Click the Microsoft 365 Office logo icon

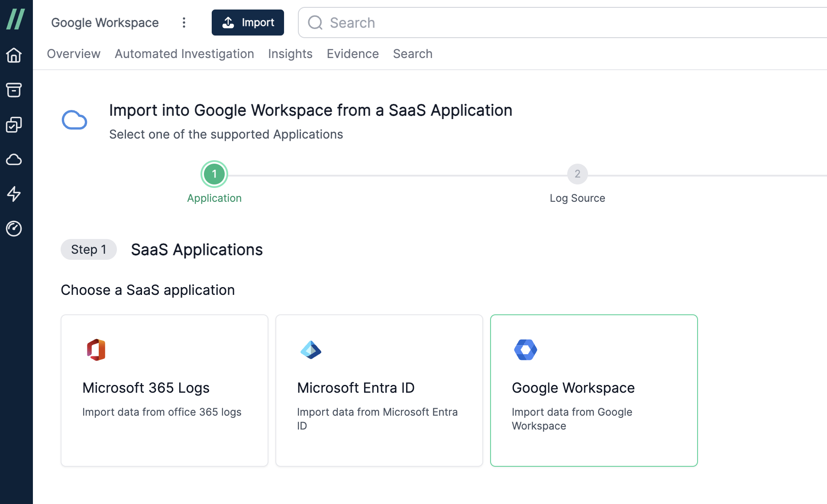coord(96,350)
